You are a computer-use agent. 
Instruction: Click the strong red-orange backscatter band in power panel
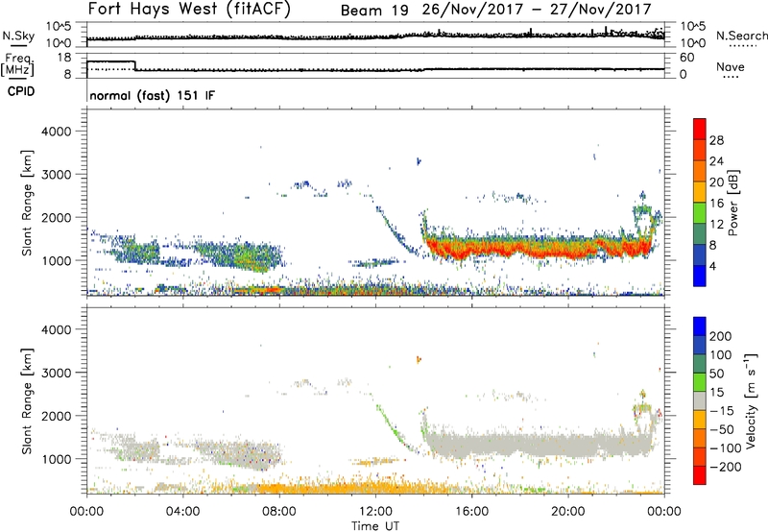(539, 248)
